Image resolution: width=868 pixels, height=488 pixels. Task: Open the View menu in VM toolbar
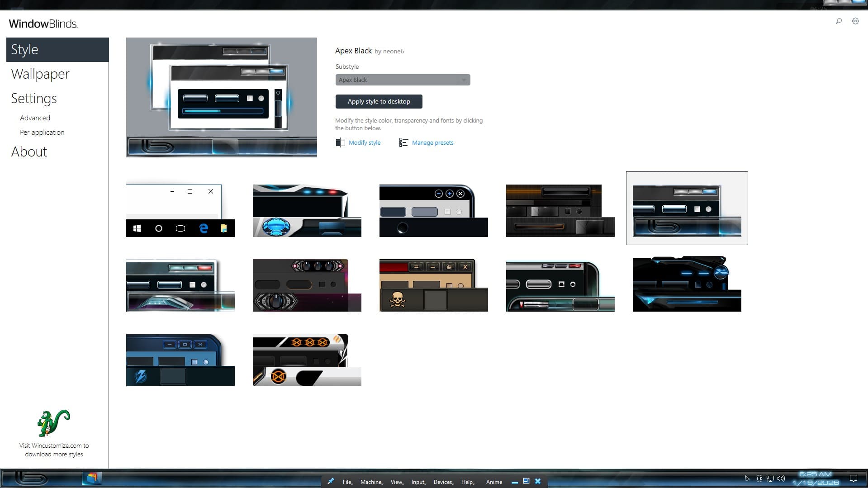pos(397,482)
